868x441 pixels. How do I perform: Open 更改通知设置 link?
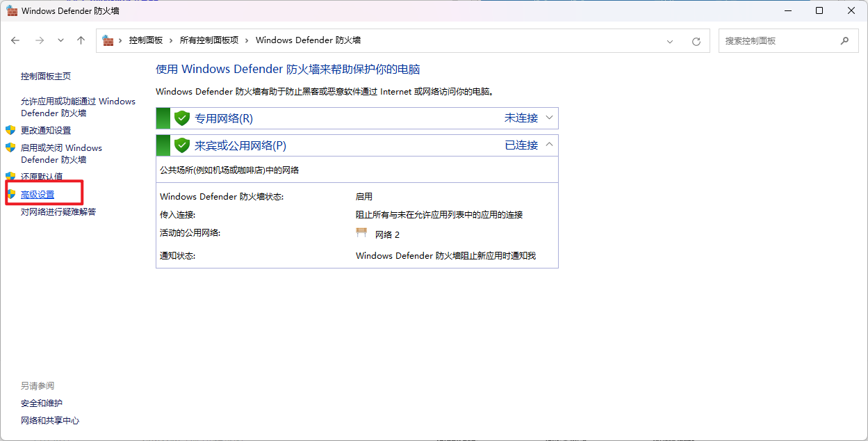click(46, 130)
